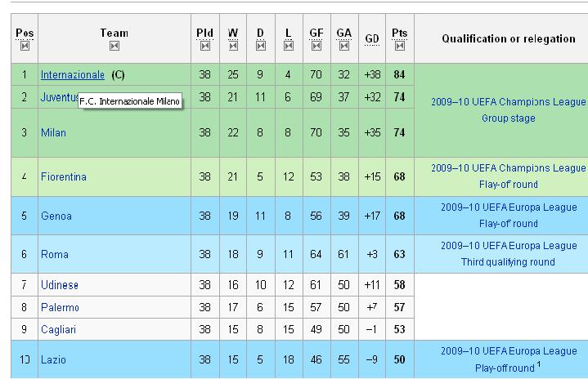
Task: Sort by Pts points column icon
Action: point(400,46)
